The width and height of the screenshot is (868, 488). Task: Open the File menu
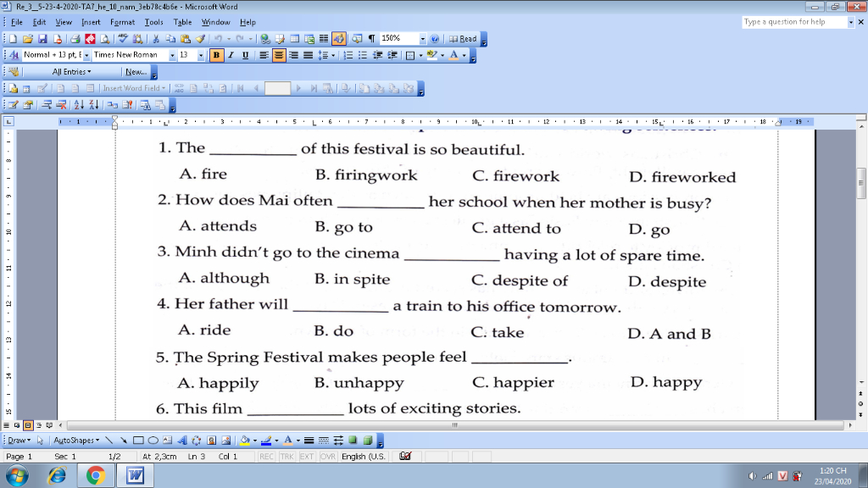[17, 22]
